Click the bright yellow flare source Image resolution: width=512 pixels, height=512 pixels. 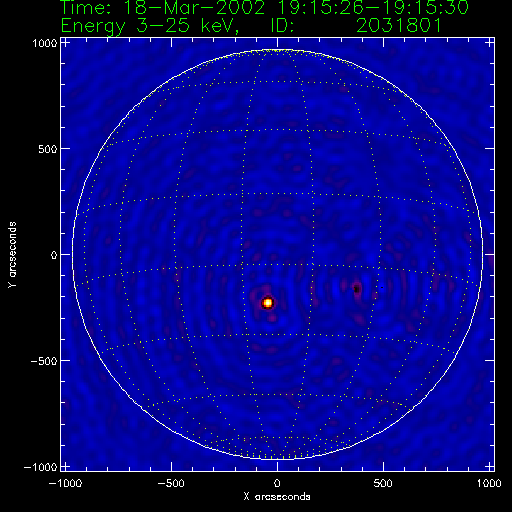[x=268, y=303]
